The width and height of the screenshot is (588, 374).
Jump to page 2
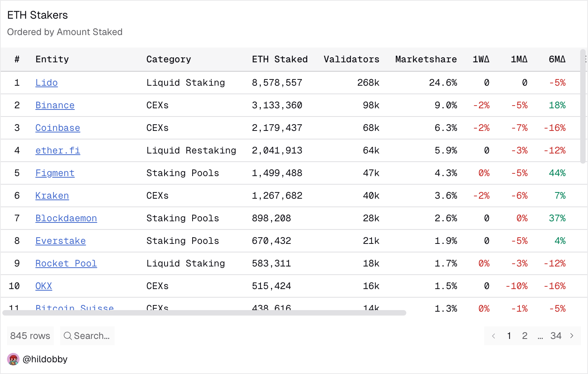[x=525, y=336]
